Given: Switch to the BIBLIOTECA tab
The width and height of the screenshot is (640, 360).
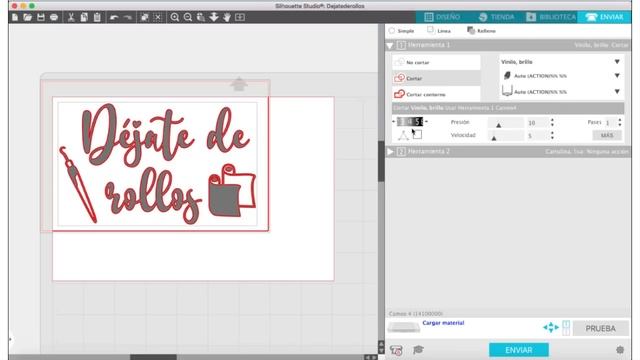Looking at the screenshot, I should click(551, 17).
